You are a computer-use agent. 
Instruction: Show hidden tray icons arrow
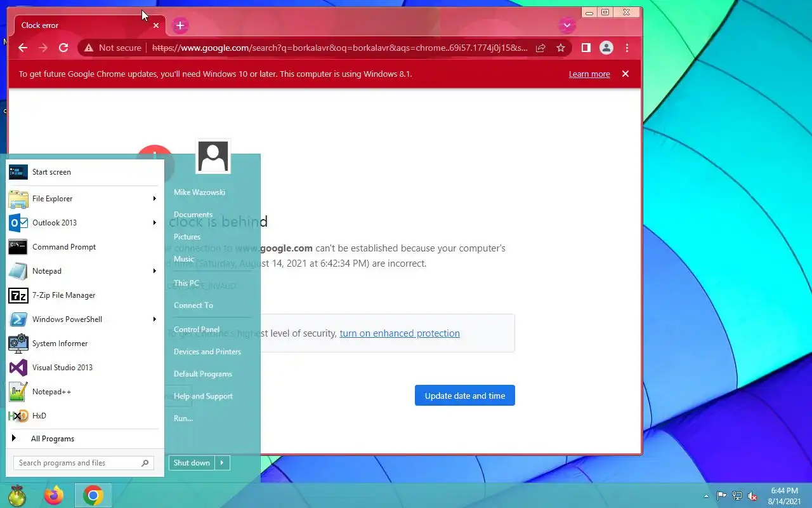tap(706, 496)
